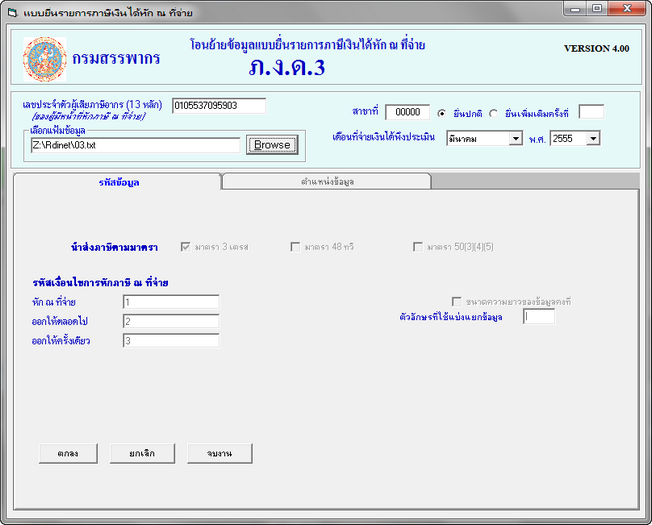
Task: Select the ยื่นปกติ radio button
Action: coord(442,112)
